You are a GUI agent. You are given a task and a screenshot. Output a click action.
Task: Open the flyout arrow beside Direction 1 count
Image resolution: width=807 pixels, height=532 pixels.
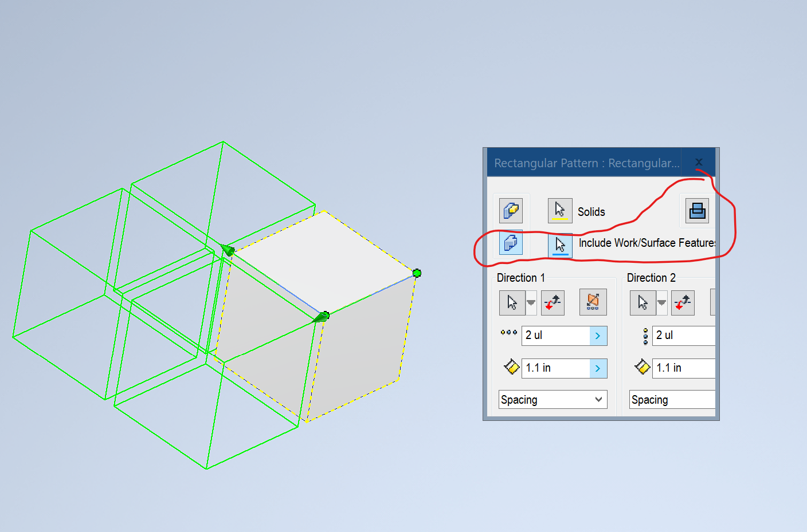click(600, 336)
